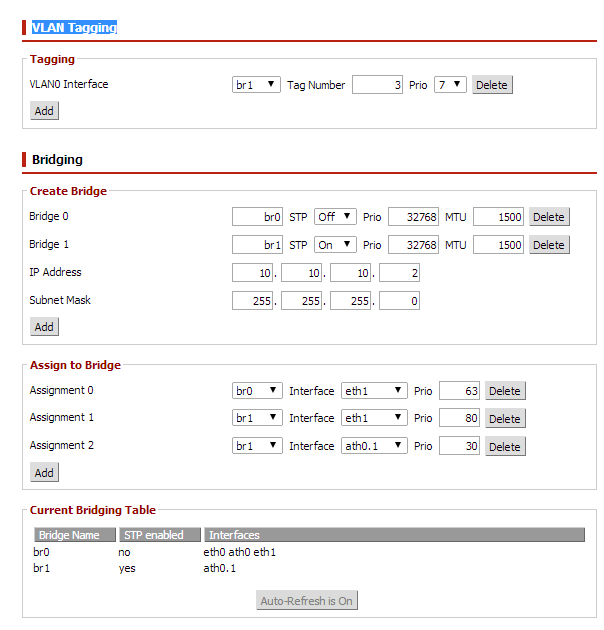The width and height of the screenshot is (604, 630).
Task: Delete the VLAN0 tagging entry
Action: (x=492, y=85)
